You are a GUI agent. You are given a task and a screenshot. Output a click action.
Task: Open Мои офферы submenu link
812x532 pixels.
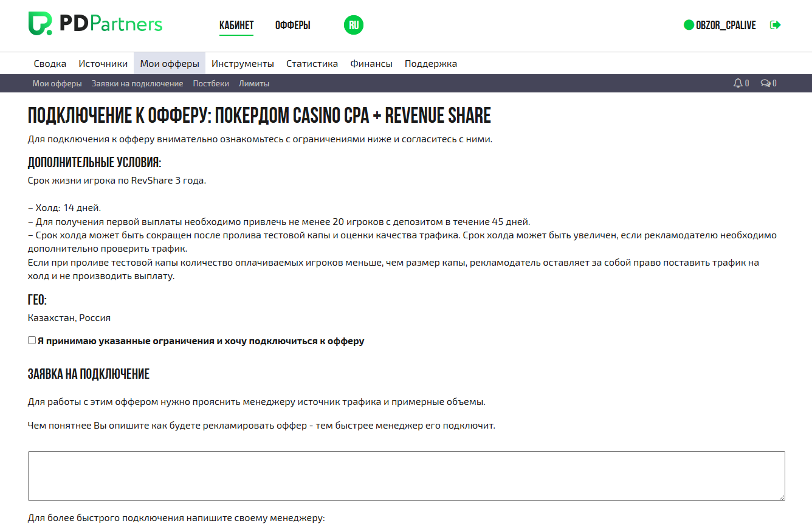tap(57, 83)
